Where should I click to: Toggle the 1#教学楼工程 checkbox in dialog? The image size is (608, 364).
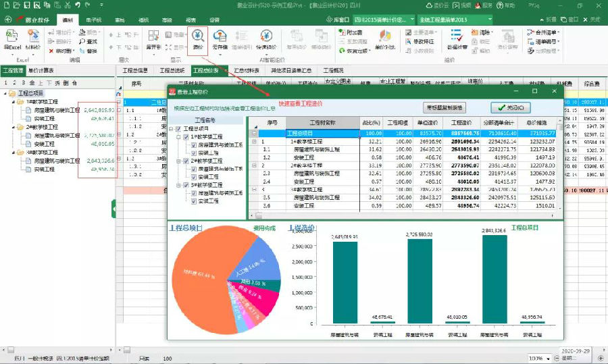(186, 137)
